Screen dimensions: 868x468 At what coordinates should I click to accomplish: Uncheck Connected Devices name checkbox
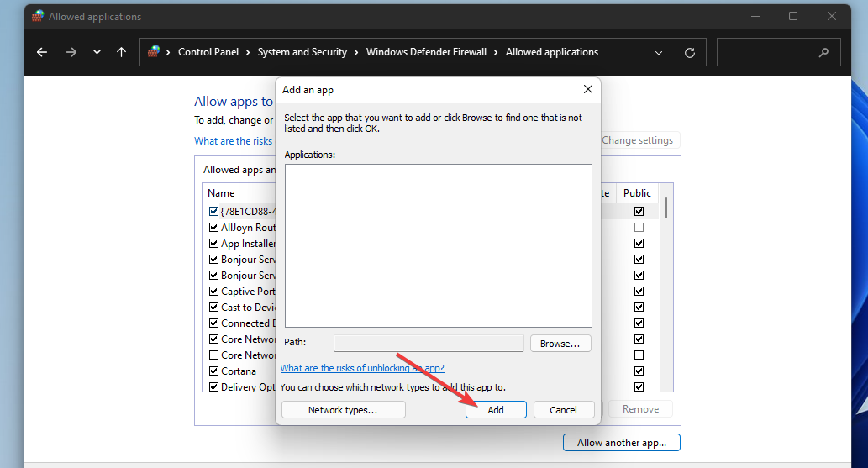tap(213, 323)
